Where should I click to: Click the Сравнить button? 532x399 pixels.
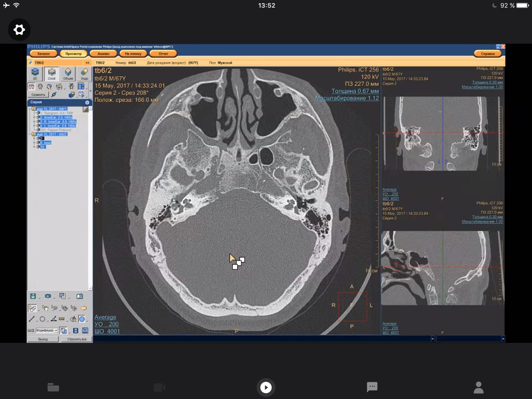[38, 95]
